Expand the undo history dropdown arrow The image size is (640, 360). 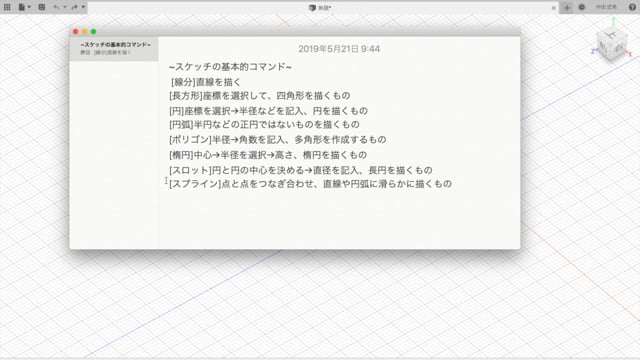[x=65, y=7]
